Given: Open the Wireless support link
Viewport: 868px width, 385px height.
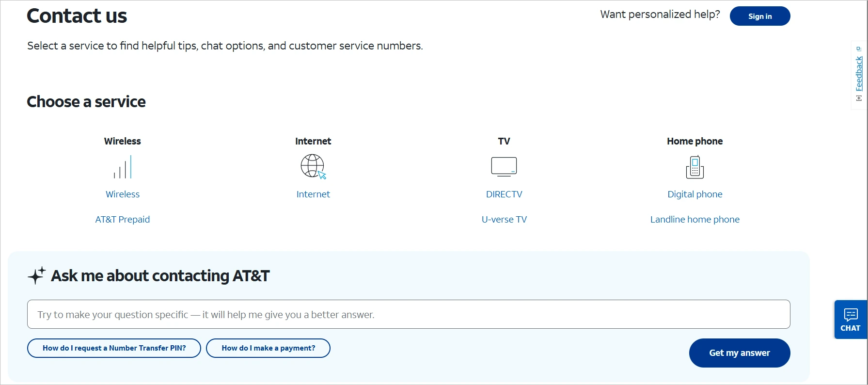Looking at the screenshot, I should point(123,194).
